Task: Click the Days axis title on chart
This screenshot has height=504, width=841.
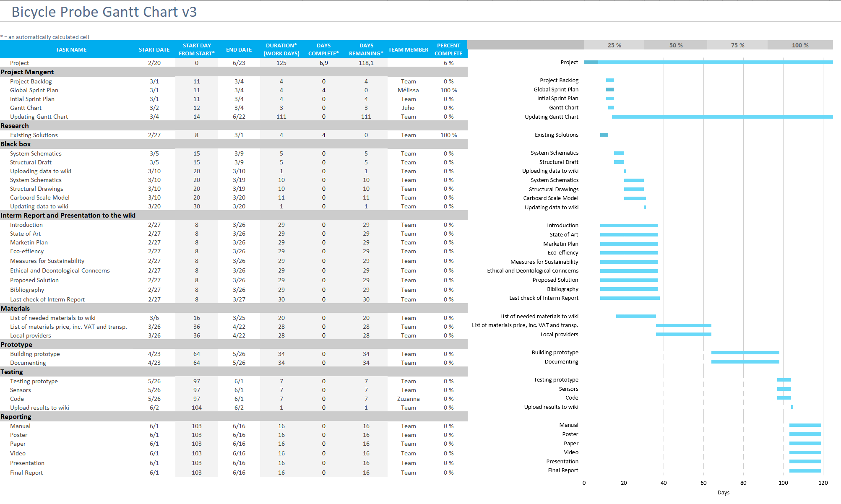Action: 723,492
